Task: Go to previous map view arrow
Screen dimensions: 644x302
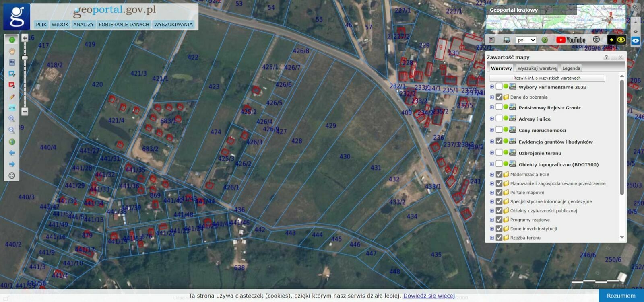Action: [x=12, y=153]
